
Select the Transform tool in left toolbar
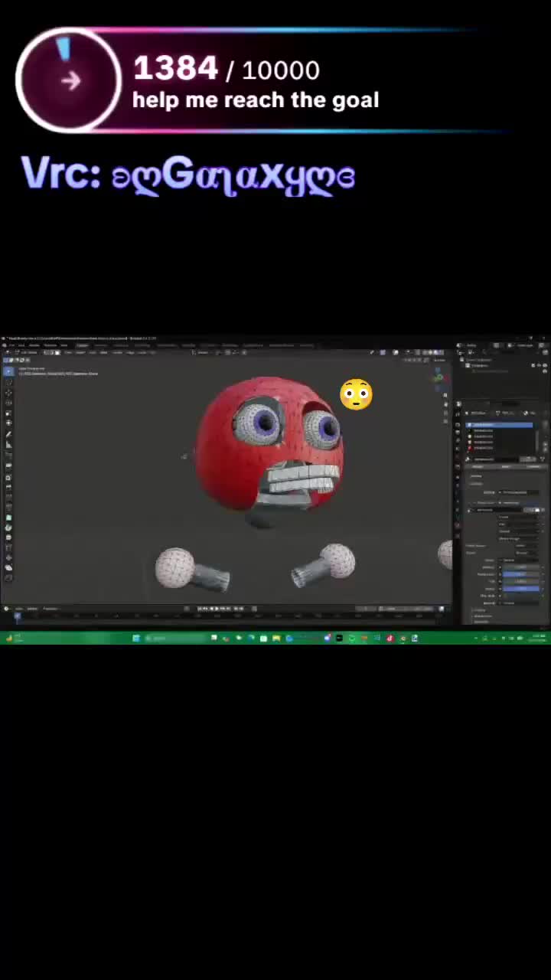click(x=8, y=423)
